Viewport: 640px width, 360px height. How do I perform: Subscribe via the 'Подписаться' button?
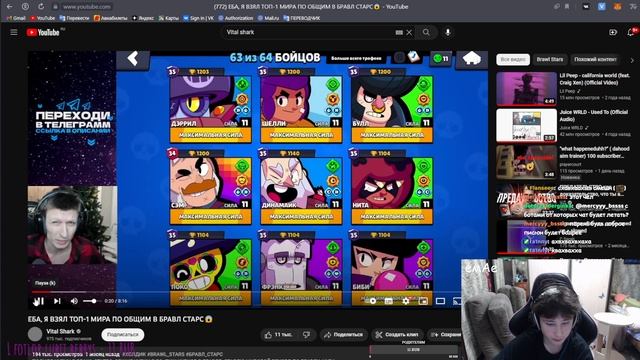tap(122, 335)
